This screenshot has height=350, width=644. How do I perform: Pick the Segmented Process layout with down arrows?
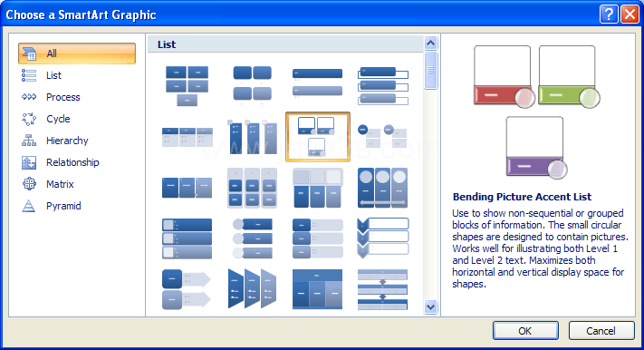point(383,289)
